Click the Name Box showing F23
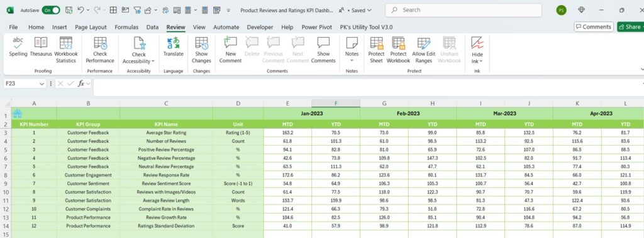Screen dimensions: 644x238 coord(21,84)
